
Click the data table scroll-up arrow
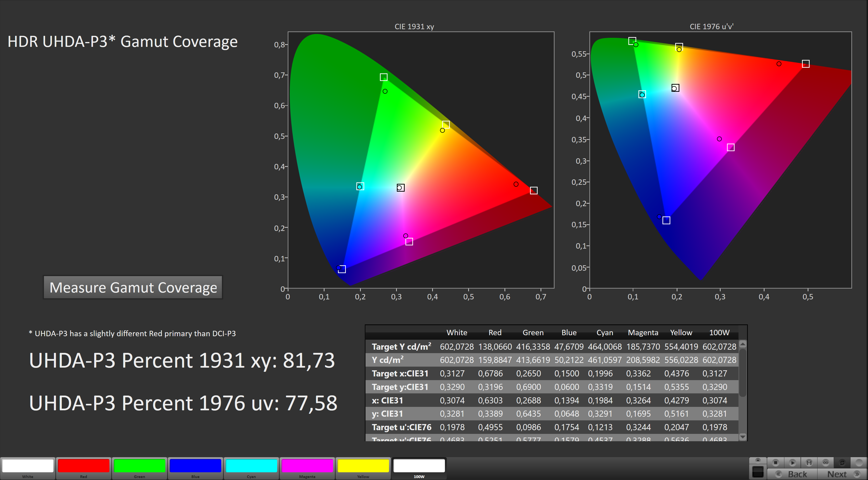point(743,344)
